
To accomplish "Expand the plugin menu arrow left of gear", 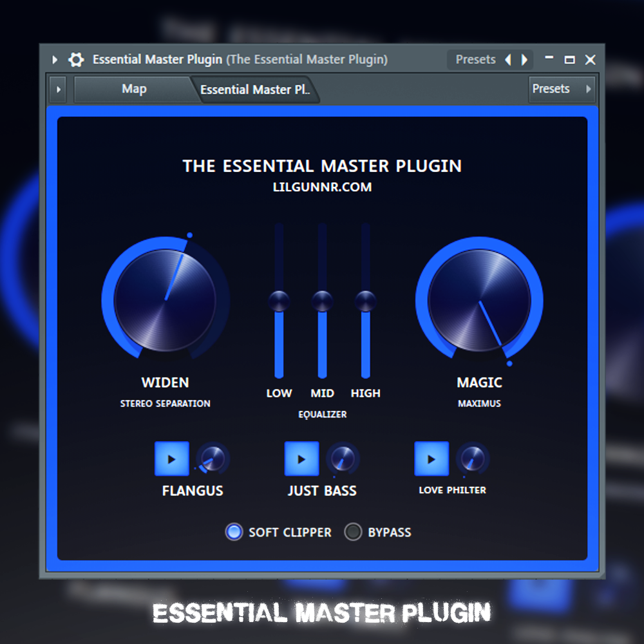I will pyautogui.click(x=55, y=60).
